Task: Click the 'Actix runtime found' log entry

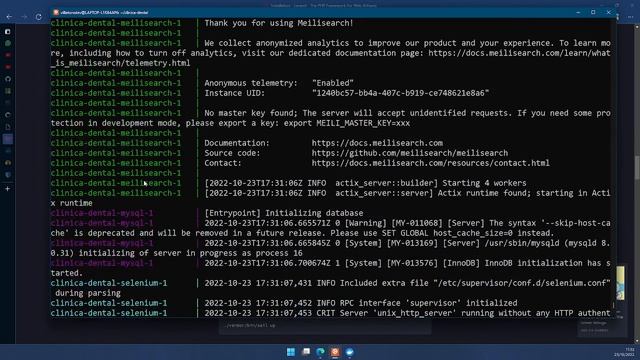Action: coord(407,193)
